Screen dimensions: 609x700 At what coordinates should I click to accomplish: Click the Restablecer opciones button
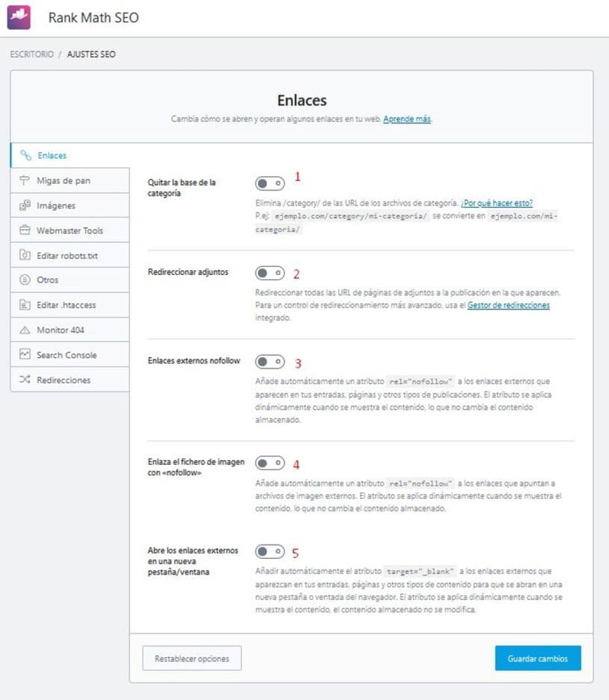pos(192,658)
